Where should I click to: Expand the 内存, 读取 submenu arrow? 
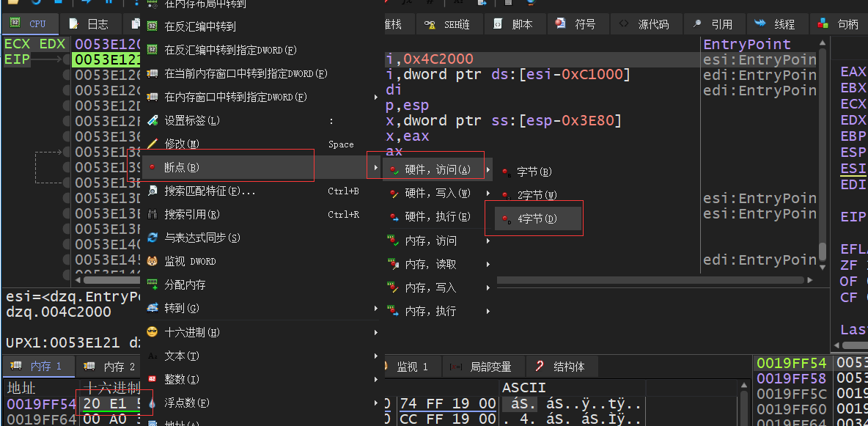pos(488,264)
